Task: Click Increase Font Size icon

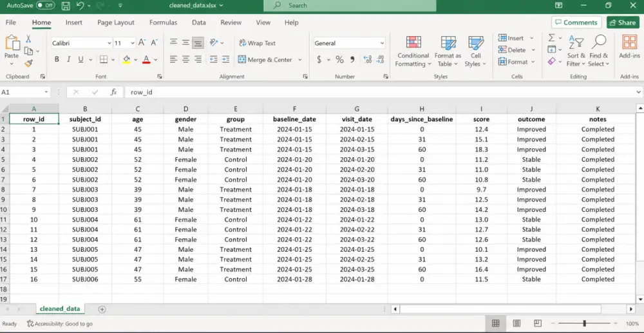Action: [x=142, y=43]
